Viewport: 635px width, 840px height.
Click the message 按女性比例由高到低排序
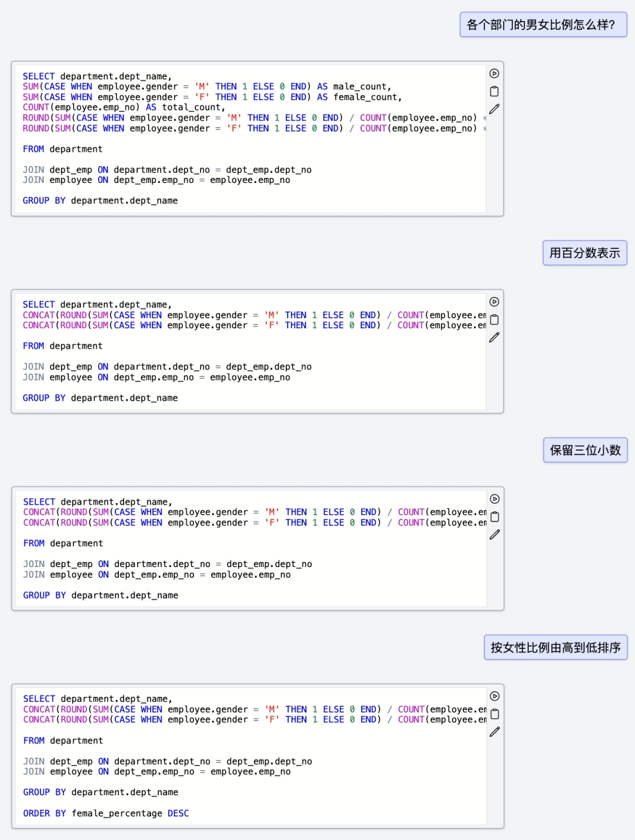pos(556,647)
